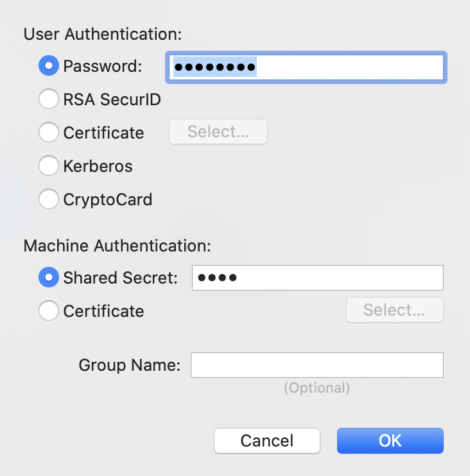The width and height of the screenshot is (470, 476).
Task: Click the User Authentication heading
Action: tap(103, 34)
